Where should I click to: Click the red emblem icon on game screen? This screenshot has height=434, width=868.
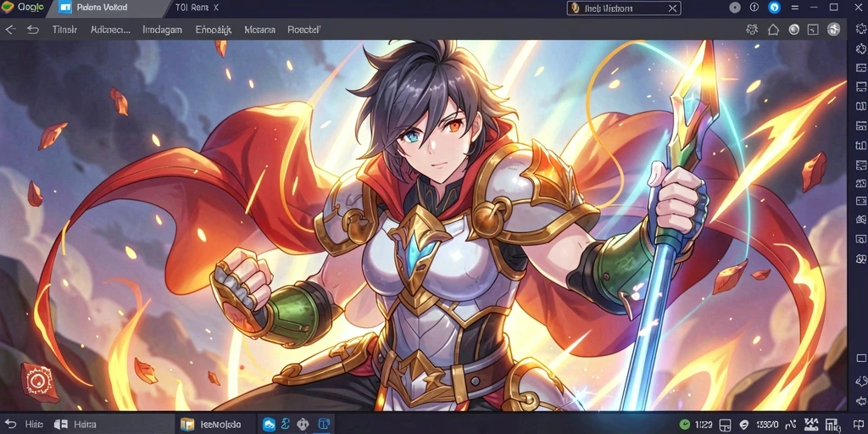coord(40,382)
